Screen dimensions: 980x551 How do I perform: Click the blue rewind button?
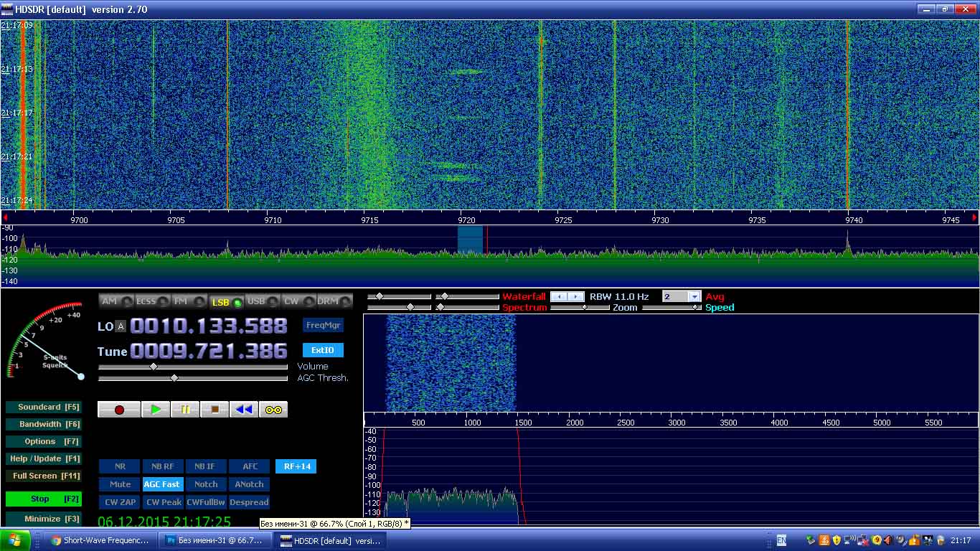244,410
